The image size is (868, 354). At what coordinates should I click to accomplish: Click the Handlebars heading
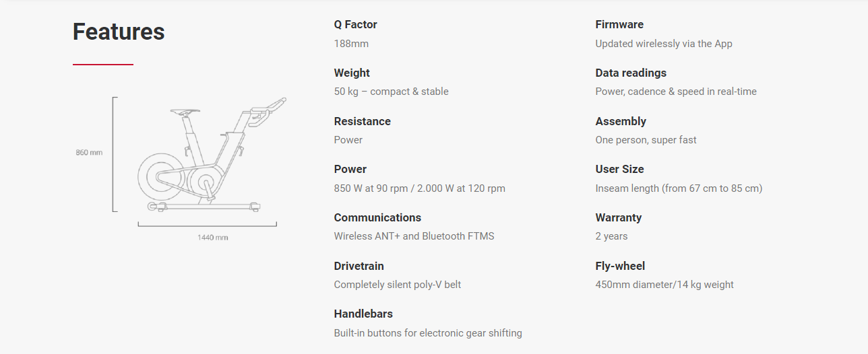tap(363, 314)
